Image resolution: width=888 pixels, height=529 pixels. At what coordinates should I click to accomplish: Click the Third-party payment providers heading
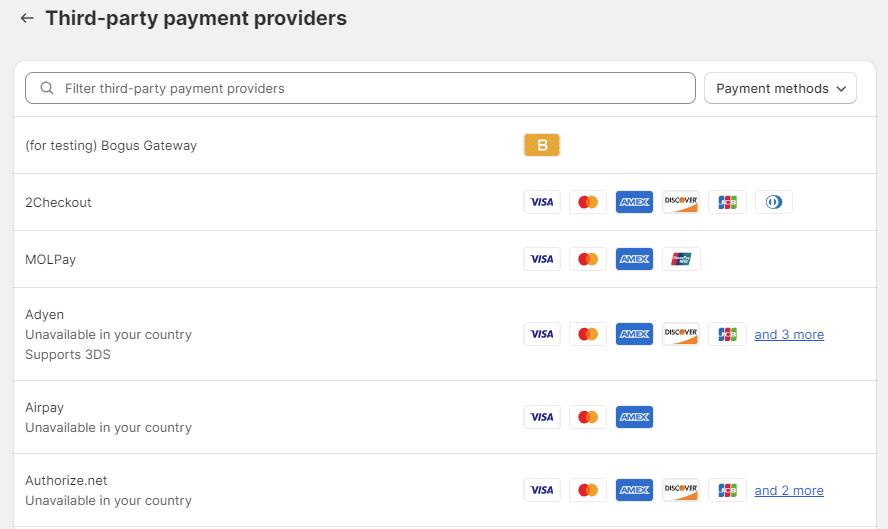click(196, 18)
